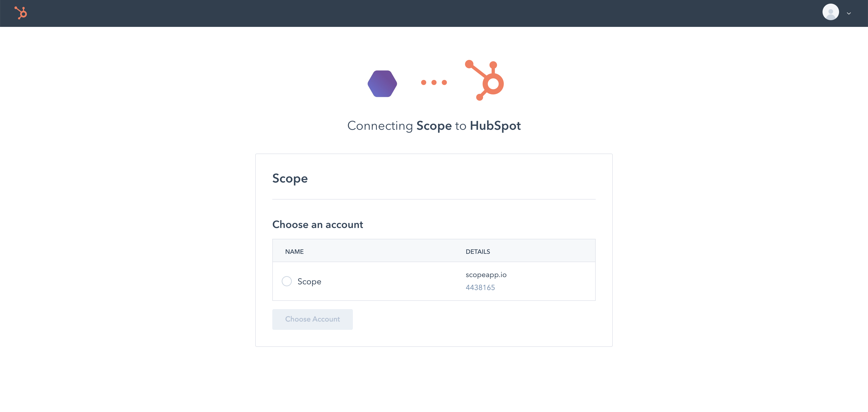Open the user avatar account menu

(x=831, y=12)
